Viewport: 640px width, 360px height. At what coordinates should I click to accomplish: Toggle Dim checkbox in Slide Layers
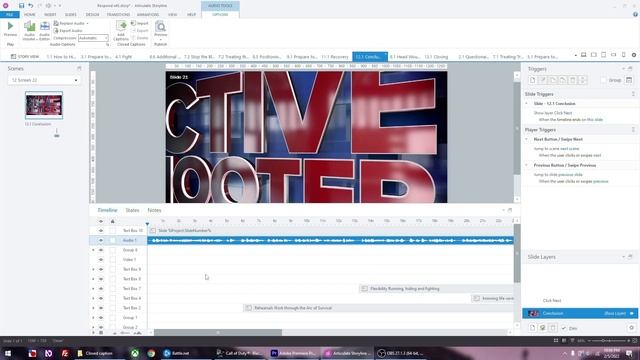click(x=564, y=328)
